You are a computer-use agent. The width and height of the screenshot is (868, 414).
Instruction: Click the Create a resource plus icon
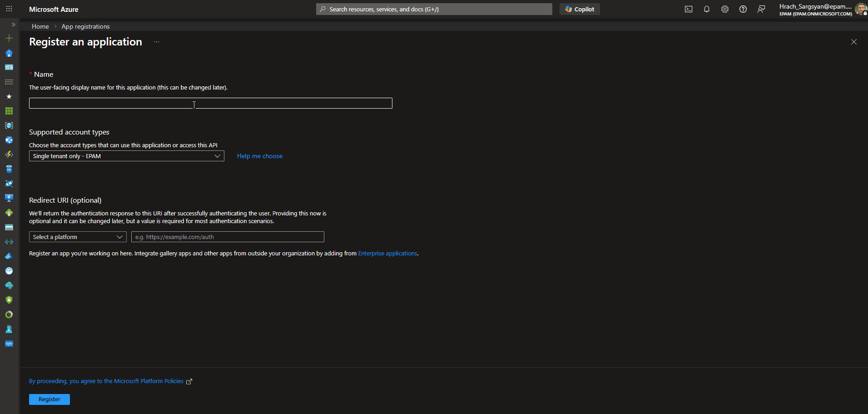[x=9, y=38]
